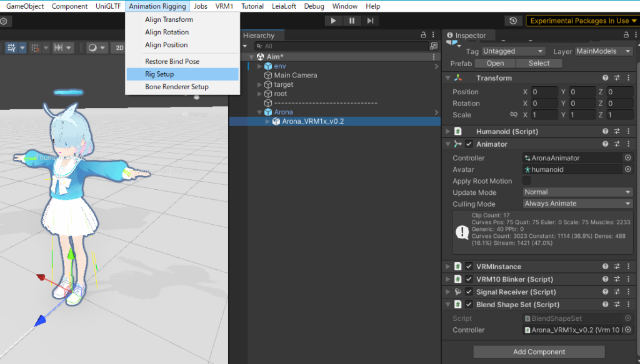Open the Culling Mode dropdown
The width and height of the screenshot is (640, 364).
coord(577,204)
